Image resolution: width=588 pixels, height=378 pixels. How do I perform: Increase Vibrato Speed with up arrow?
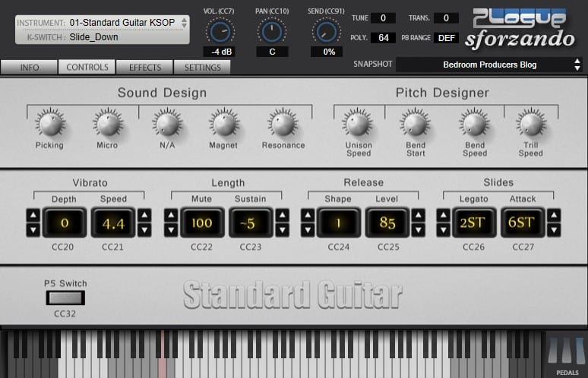pyautogui.click(x=144, y=215)
